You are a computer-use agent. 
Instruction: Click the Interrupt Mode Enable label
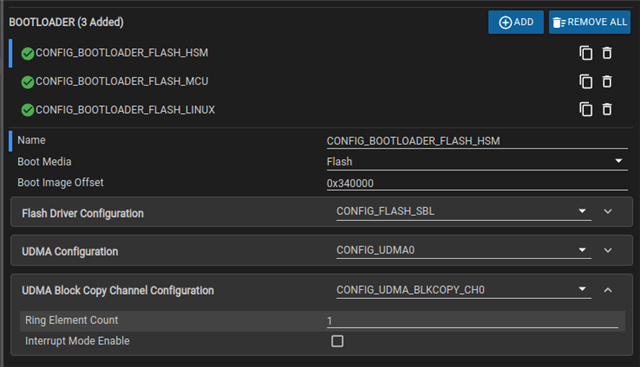77,341
